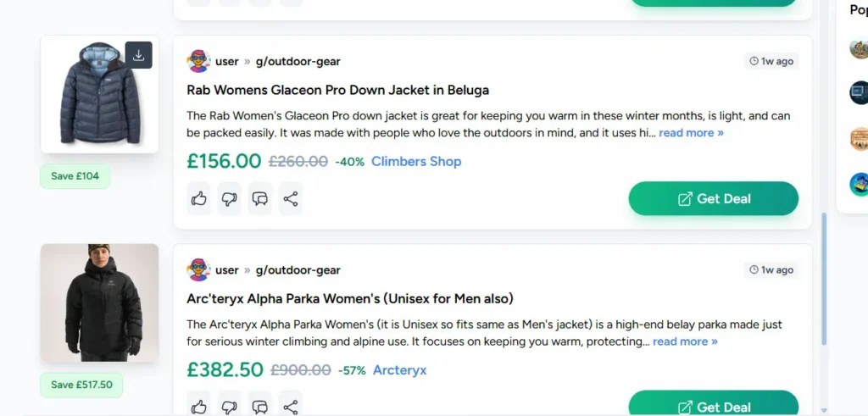Image resolution: width=868 pixels, height=416 pixels.
Task: Share the Arc'teryx Alpha Parka deal
Action: (291, 406)
